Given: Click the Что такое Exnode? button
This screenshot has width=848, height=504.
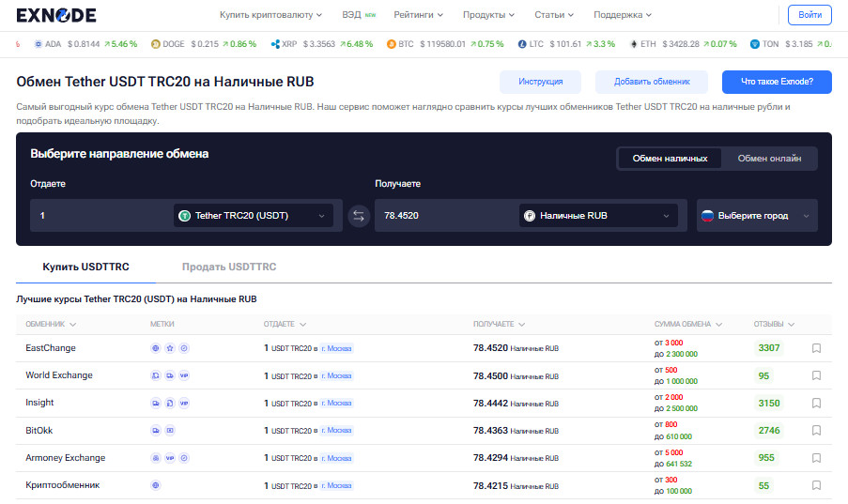Looking at the screenshot, I should [776, 82].
